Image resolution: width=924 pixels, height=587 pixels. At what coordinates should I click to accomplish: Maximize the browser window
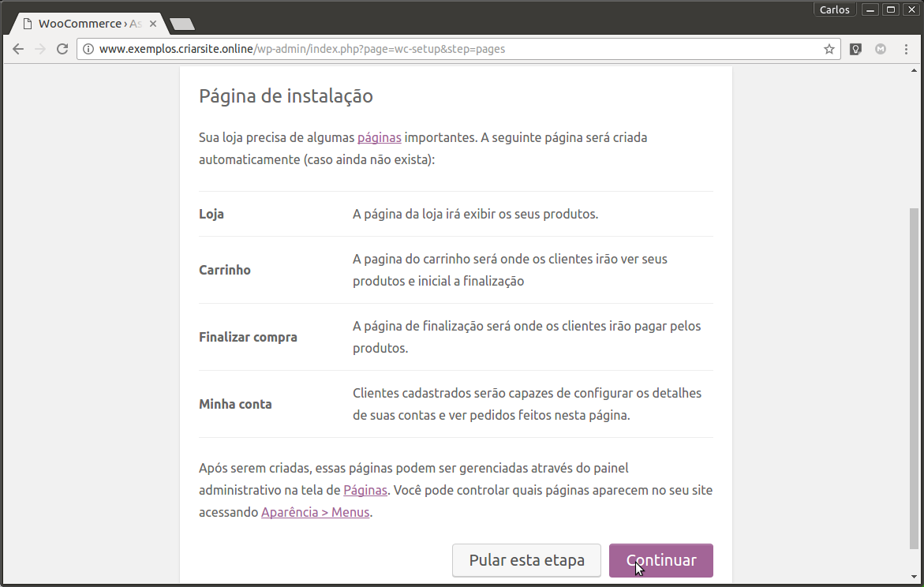[891, 9]
